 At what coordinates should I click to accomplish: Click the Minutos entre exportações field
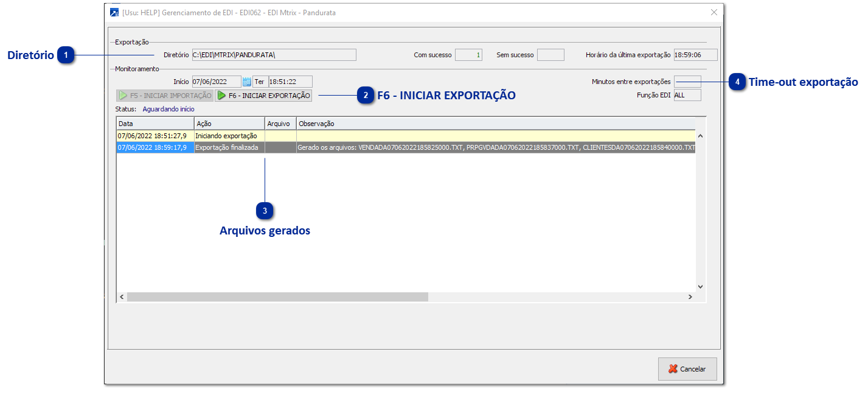[687, 82]
